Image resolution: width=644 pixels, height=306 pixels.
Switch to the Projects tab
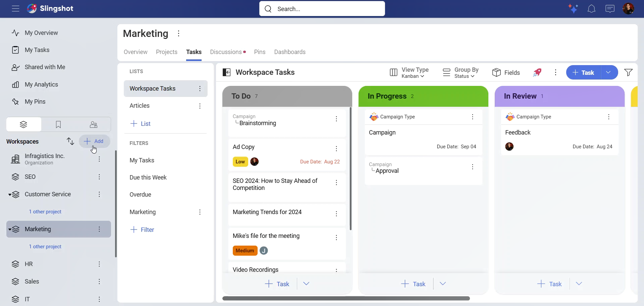167,52
